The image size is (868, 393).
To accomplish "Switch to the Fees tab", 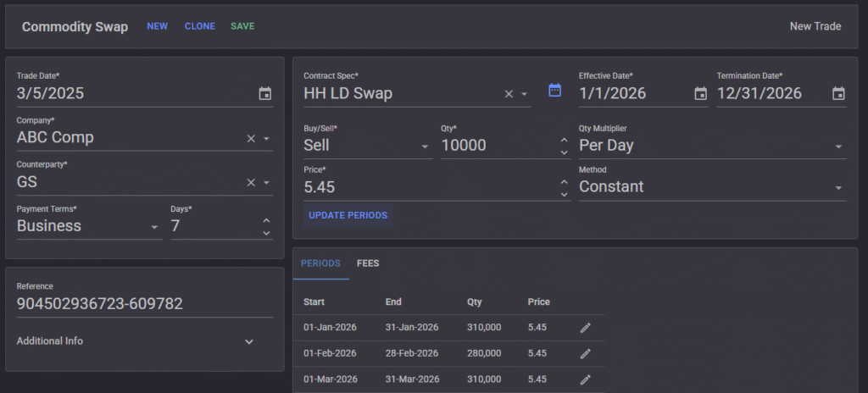I will pyautogui.click(x=368, y=263).
